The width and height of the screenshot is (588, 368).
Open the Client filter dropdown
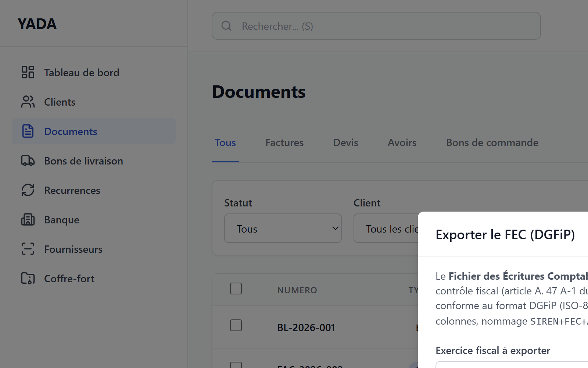point(386,228)
